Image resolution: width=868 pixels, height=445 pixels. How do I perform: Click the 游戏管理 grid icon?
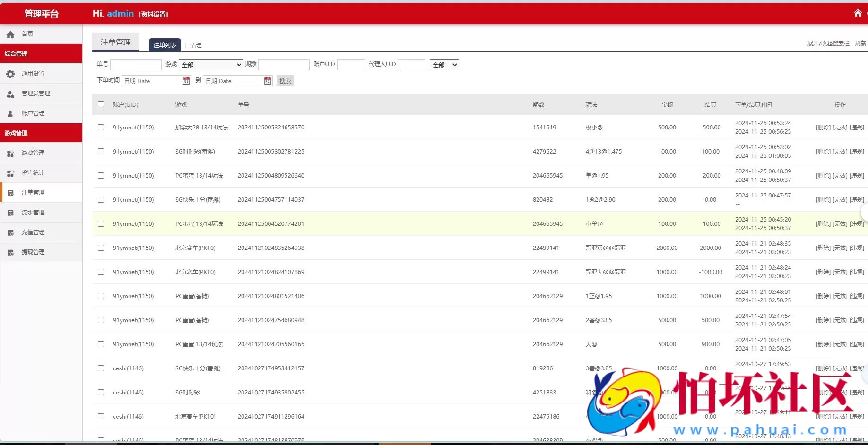pyautogui.click(x=10, y=153)
